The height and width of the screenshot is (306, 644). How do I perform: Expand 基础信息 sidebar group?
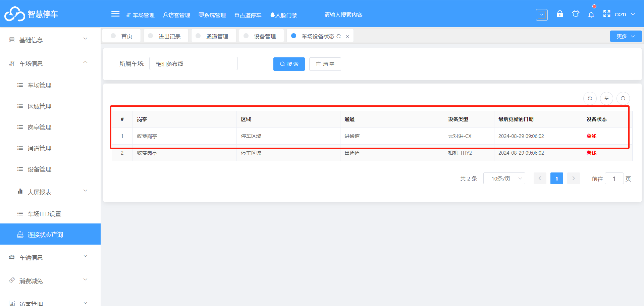50,40
